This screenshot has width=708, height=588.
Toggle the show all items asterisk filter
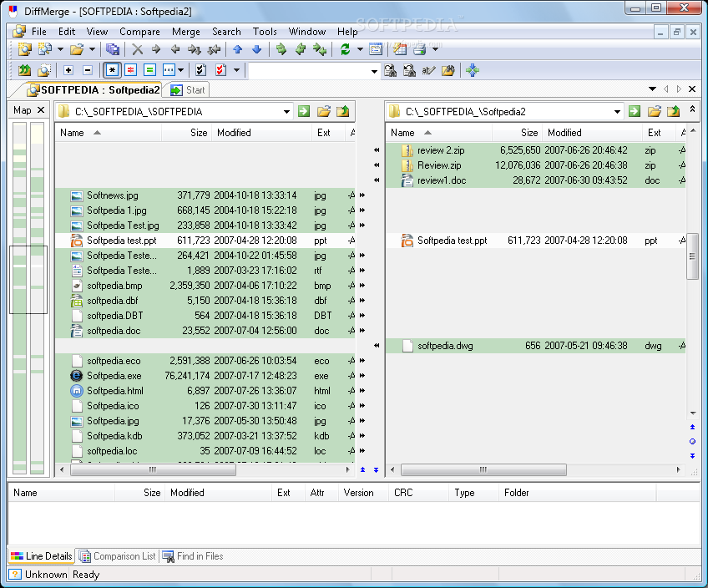(x=112, y=70)
